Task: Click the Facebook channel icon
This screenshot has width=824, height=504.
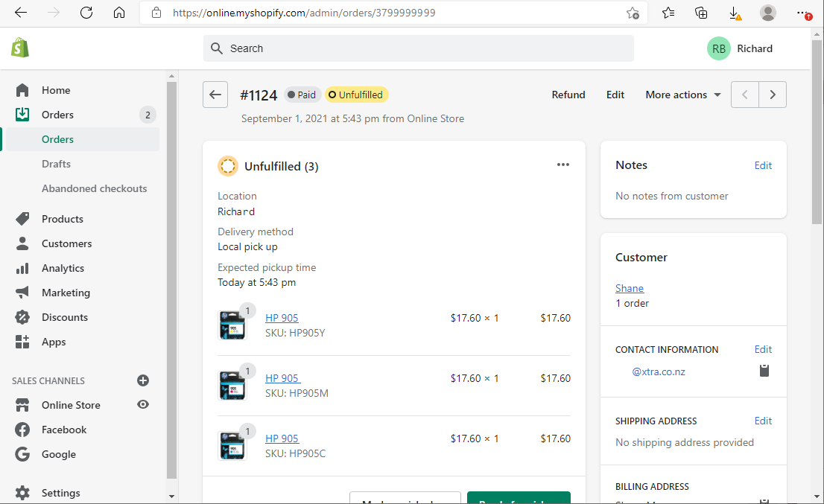Action: coord(22,430)
